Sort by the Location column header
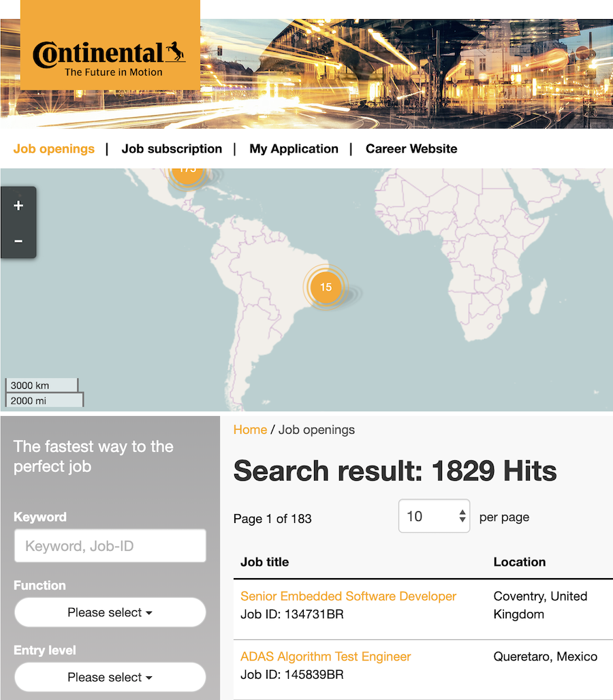This screenshot has height=700, width=613. 519,562
